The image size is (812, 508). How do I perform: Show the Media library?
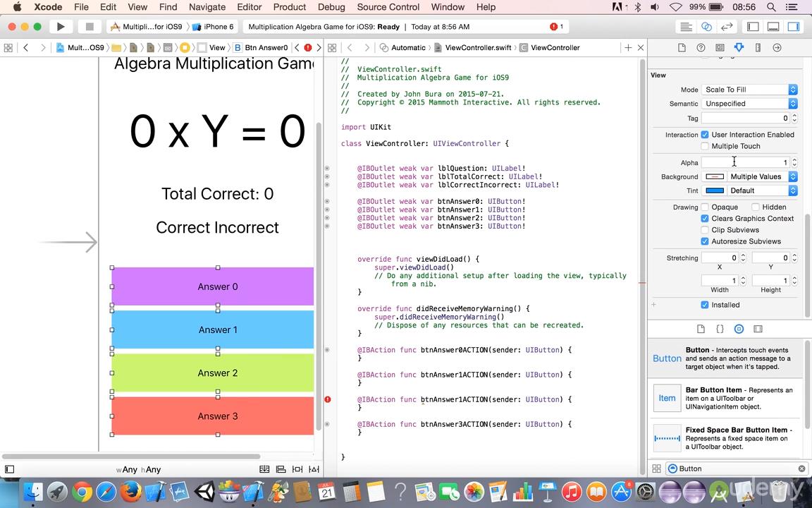point(758,329)
